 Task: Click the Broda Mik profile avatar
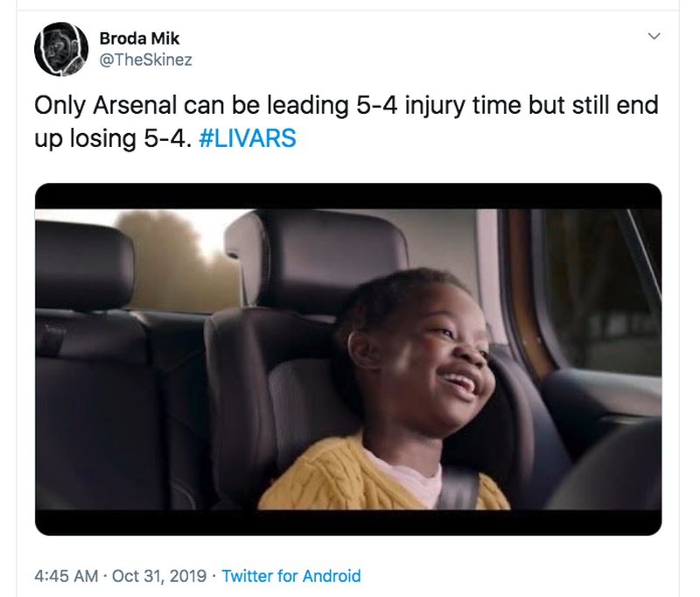pos(60,48)
